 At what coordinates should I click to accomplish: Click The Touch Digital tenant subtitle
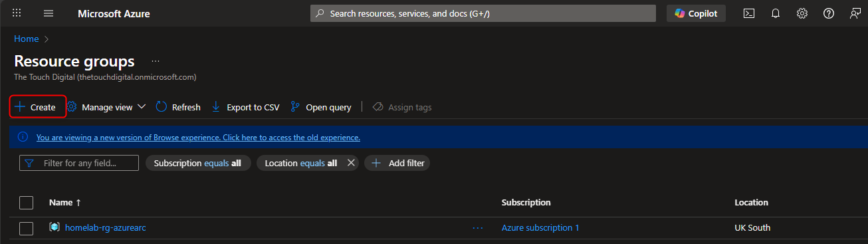pos(105,77)
